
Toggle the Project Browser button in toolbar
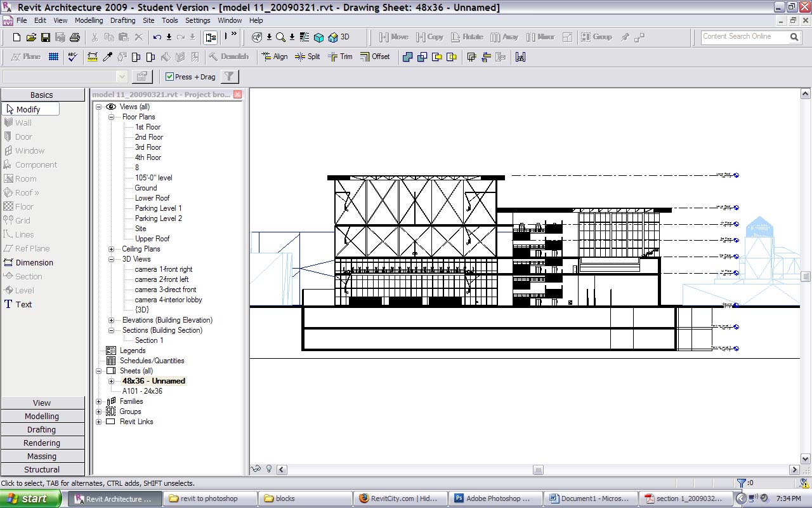[x=210, y=37]
